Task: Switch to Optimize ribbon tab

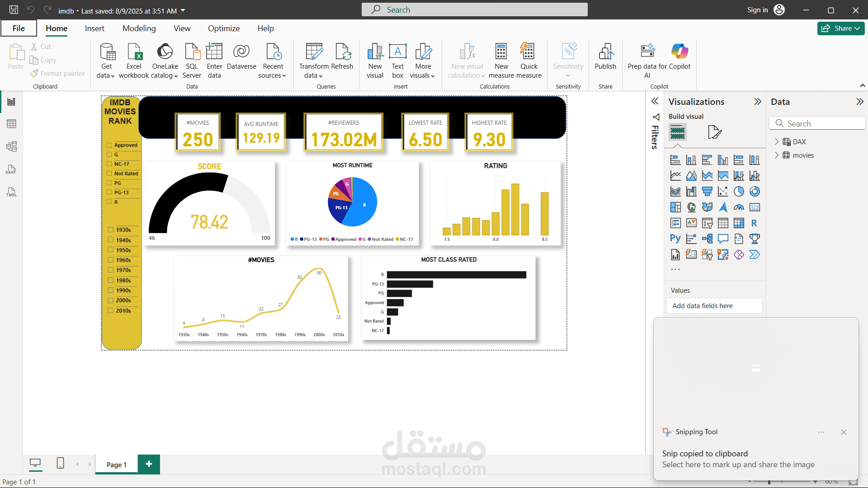Action: point(224,28)
